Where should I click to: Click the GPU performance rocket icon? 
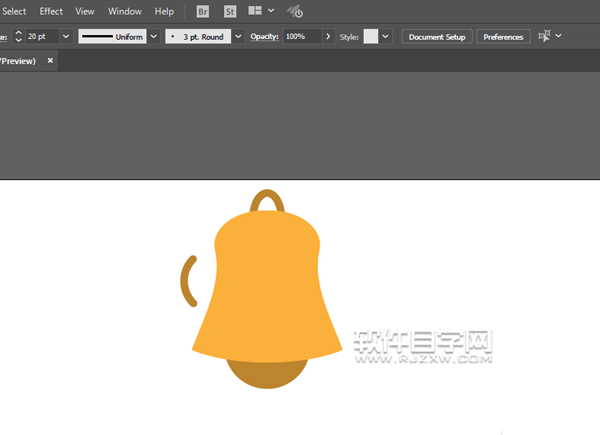coord(295,12)
